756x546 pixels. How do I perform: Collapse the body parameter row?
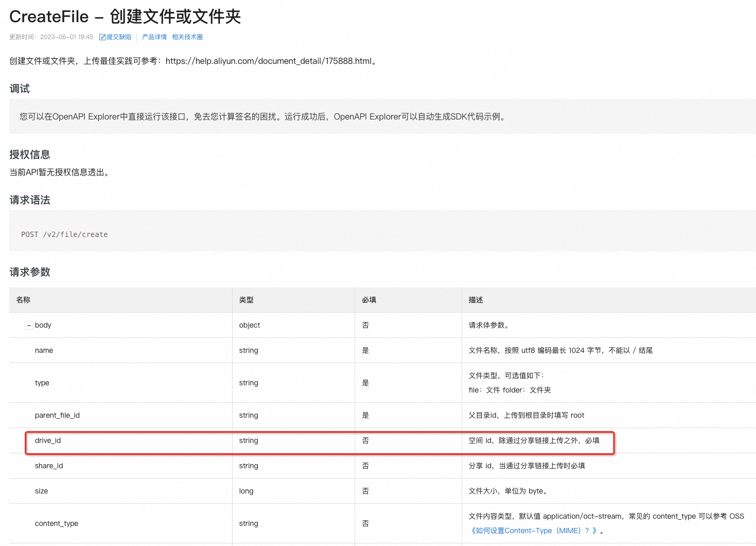tap(29, 326)
